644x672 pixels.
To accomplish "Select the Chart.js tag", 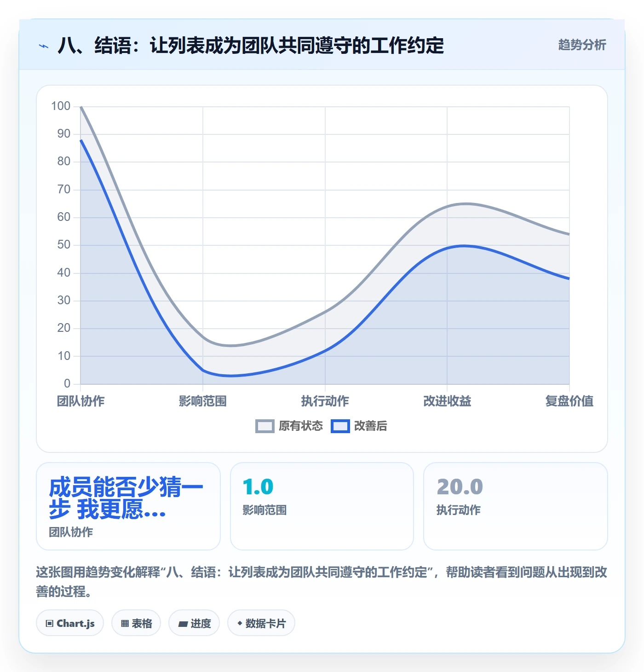I will [70, 623].
